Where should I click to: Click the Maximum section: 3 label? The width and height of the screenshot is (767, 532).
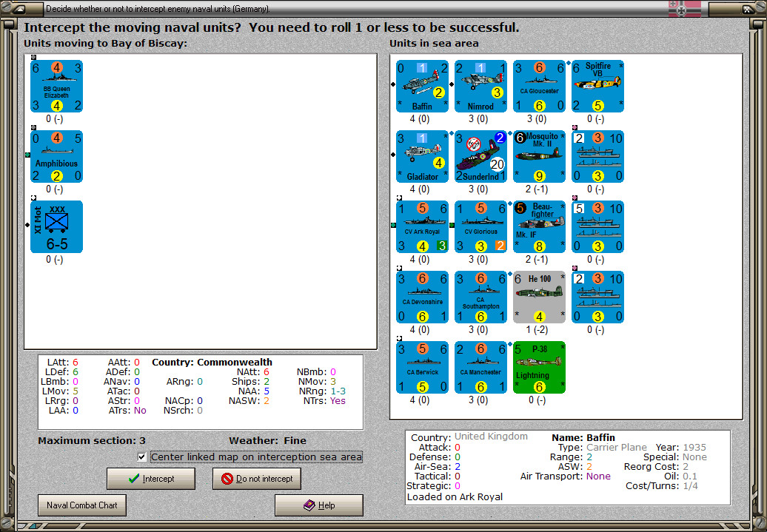[x=92, y=440]
